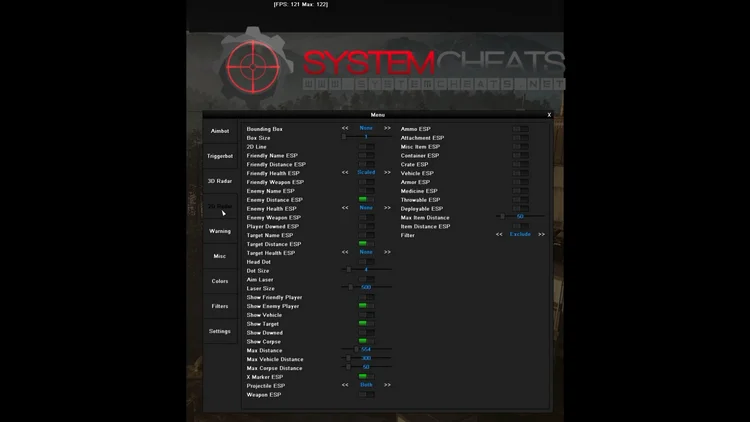Enable Container ESP

(520, 155)
